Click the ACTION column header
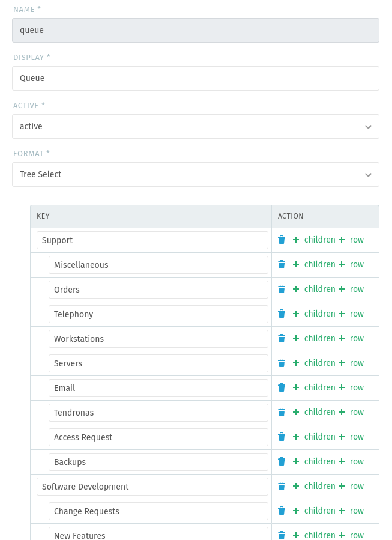 [325, 216]
